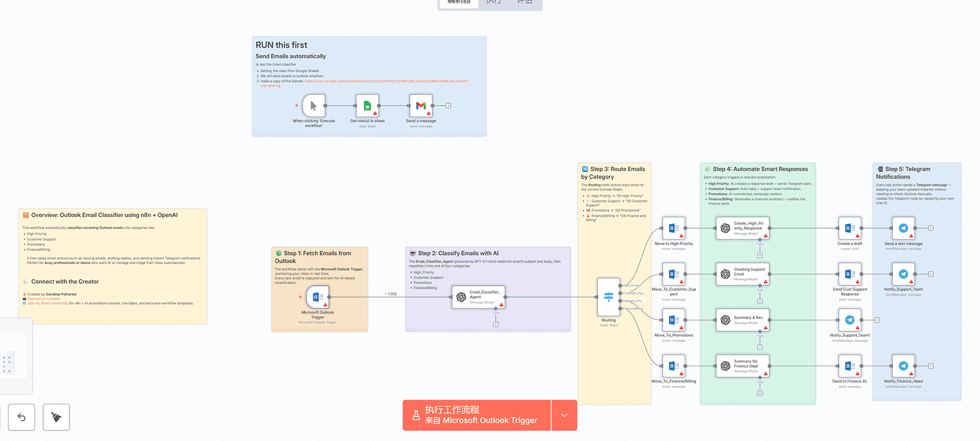Click the Gmail Send a message node
This screenshot has width=980, height=441.
click(421, 106)
